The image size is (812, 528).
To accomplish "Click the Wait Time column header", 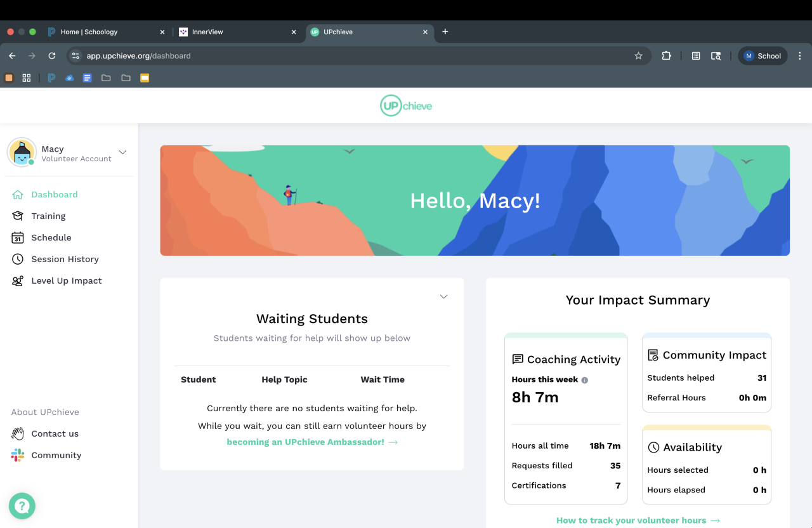I will (x=383, y=380).
